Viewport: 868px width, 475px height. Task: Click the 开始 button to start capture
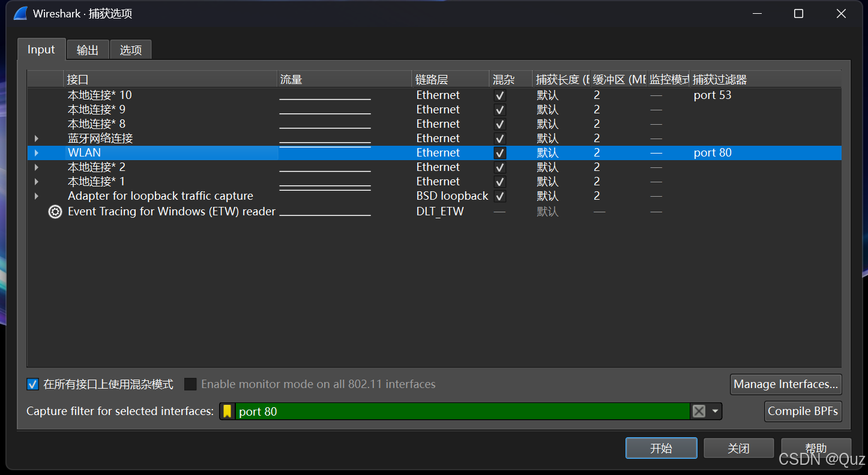click(661, 448)
